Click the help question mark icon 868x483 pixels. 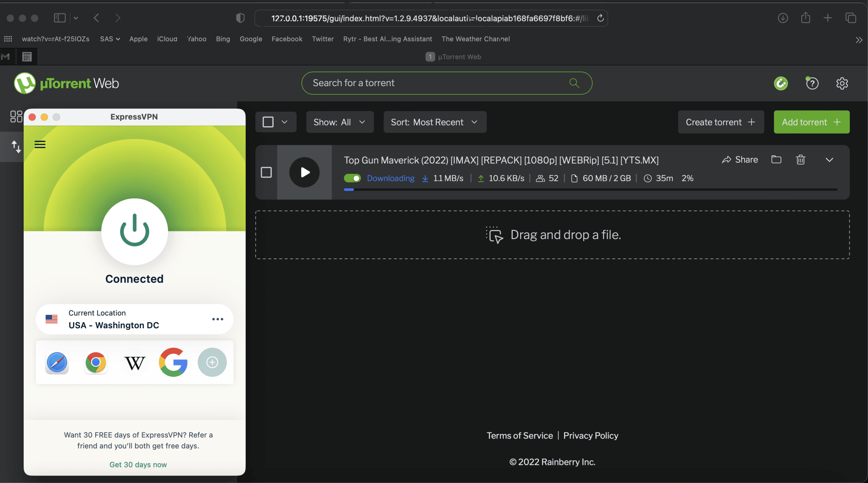click(812, 83)
